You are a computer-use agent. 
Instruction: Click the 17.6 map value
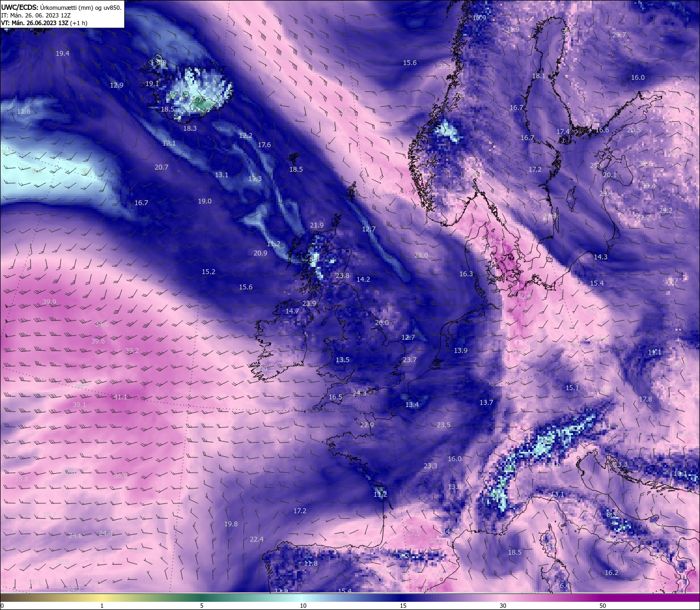coord(264,145)
